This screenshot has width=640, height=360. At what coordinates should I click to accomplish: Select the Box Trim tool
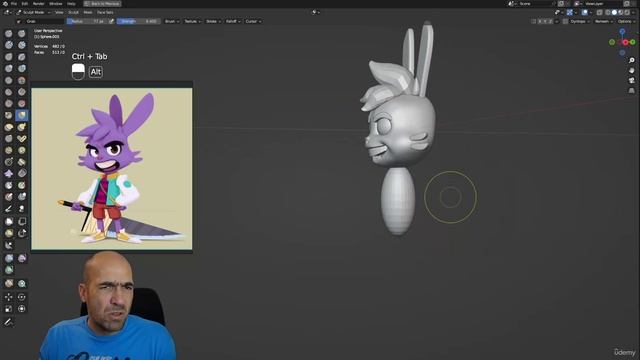22,233
